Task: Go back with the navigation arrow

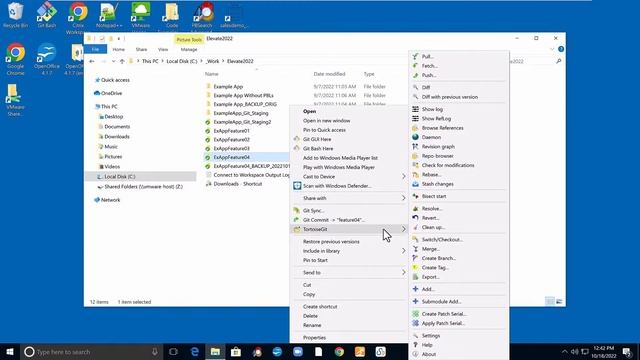Action: (x=92, y=61)
